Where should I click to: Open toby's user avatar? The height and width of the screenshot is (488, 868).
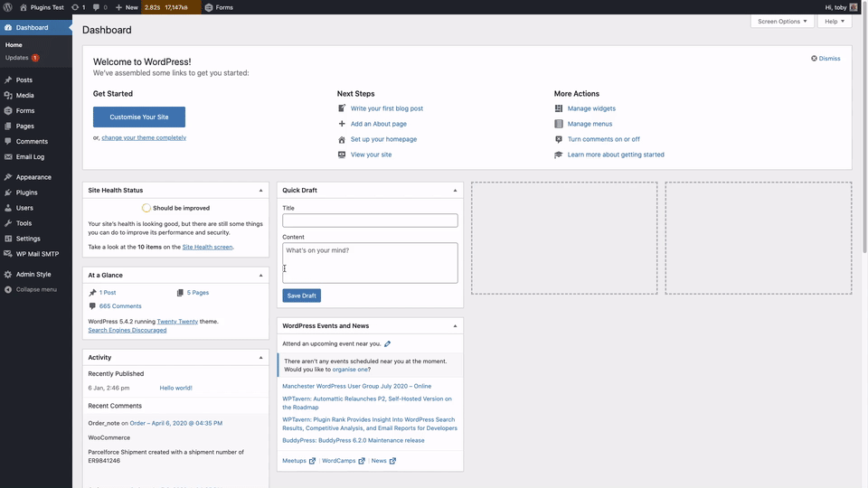tap(854, 7)
